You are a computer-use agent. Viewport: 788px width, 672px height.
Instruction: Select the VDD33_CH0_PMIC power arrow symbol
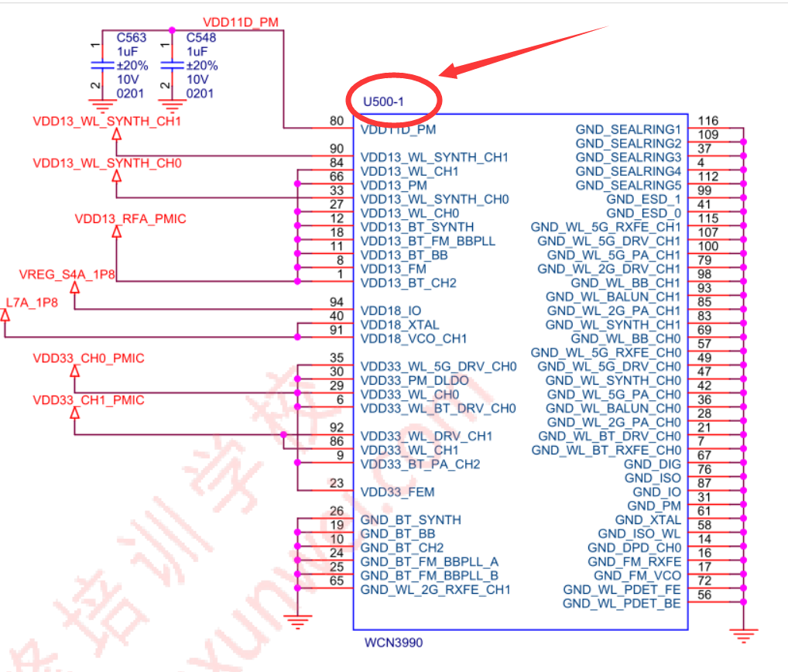click(75, 371)
